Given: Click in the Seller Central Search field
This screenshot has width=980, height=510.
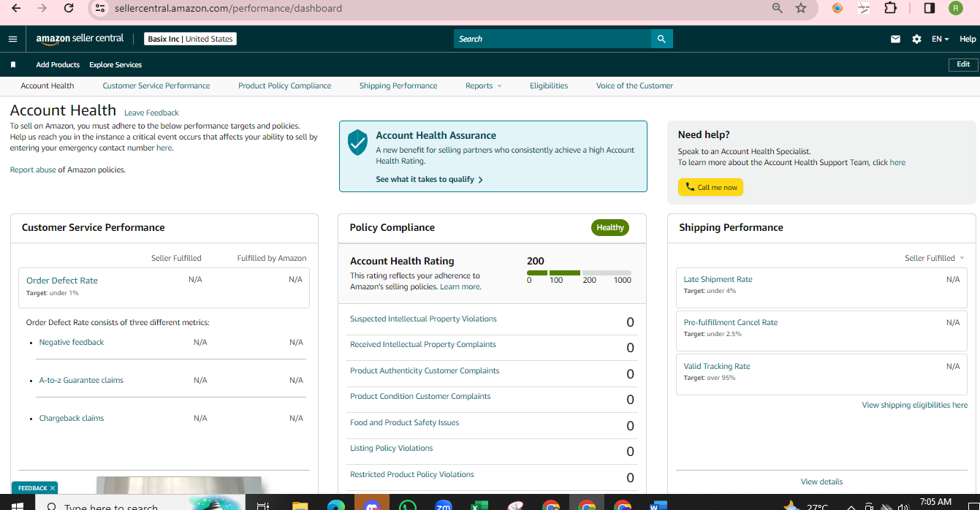Looking at the screenshot, I should 552,39.
